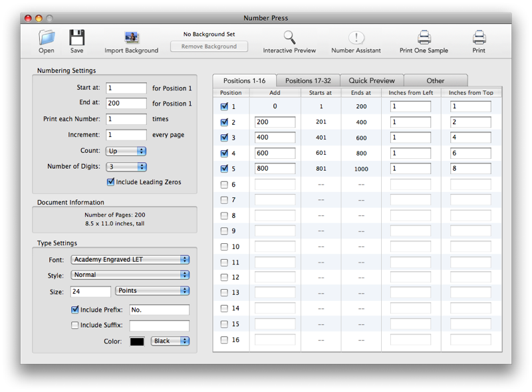Click 'Number of Pages: 200' text

pos(114,215)
